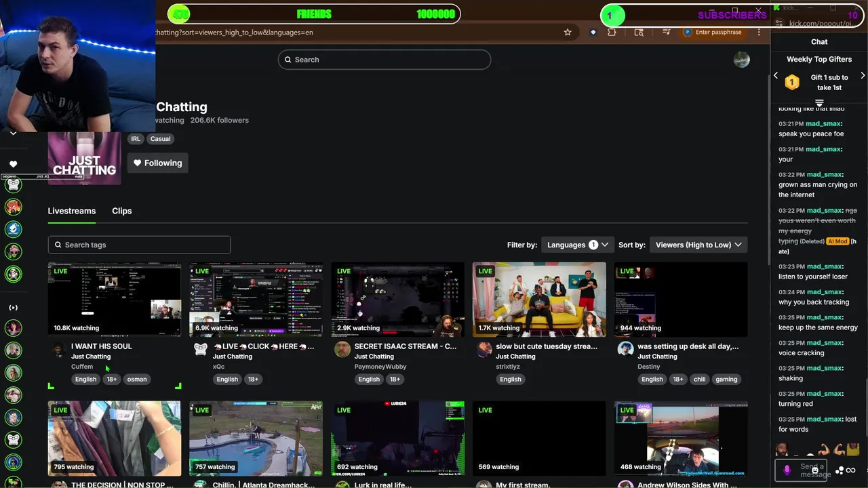
Task: Open Cuffem's channel avatar
Action: (58, 350)
